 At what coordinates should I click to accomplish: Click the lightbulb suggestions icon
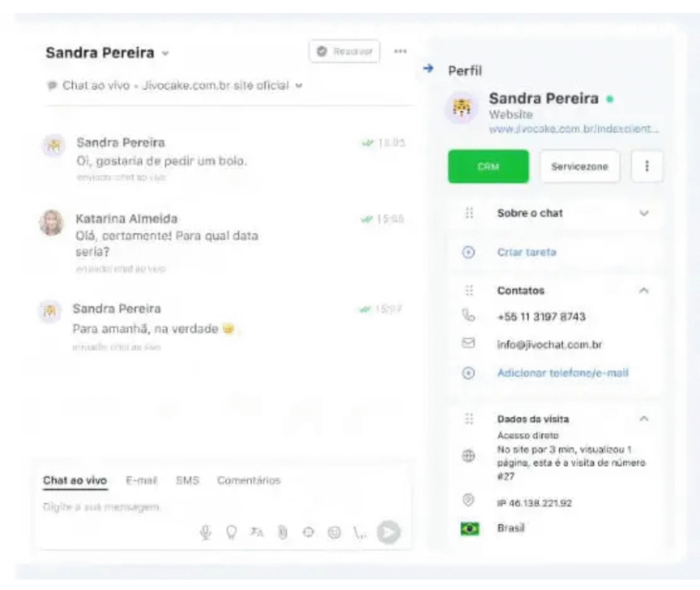[231, 533]
